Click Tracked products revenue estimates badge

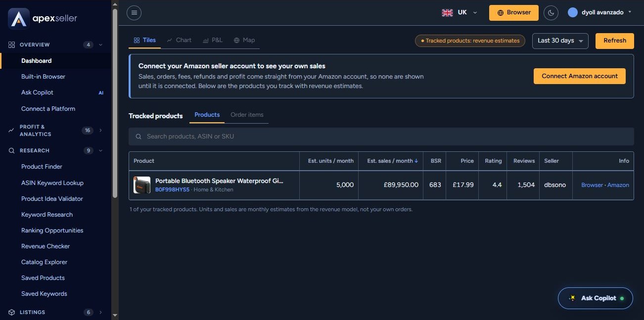click(x=470, y=41)
